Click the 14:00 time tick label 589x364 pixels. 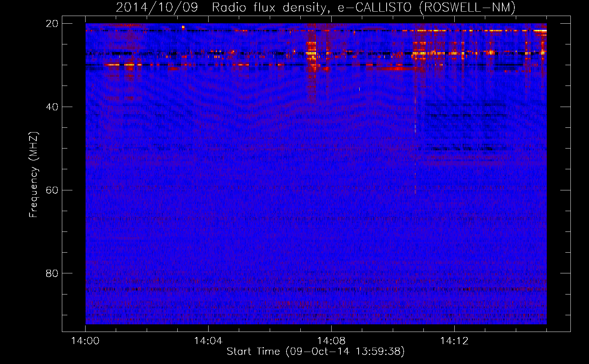85,341
